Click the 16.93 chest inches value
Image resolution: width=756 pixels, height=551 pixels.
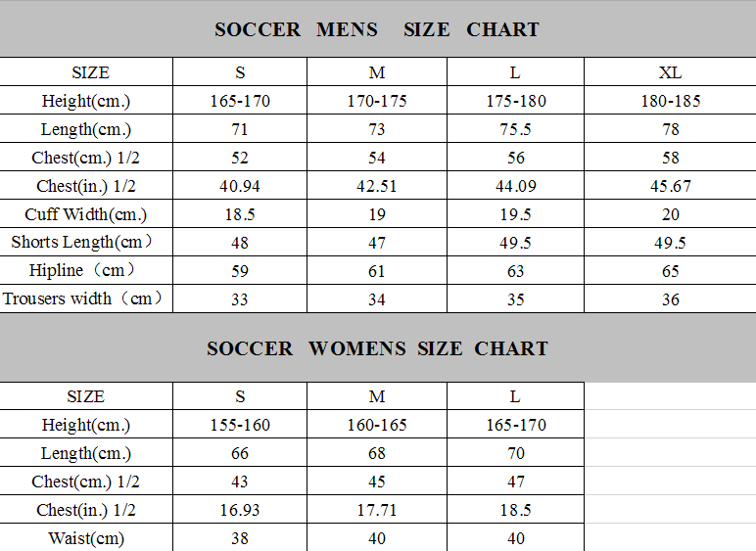[x=240, y=510]
